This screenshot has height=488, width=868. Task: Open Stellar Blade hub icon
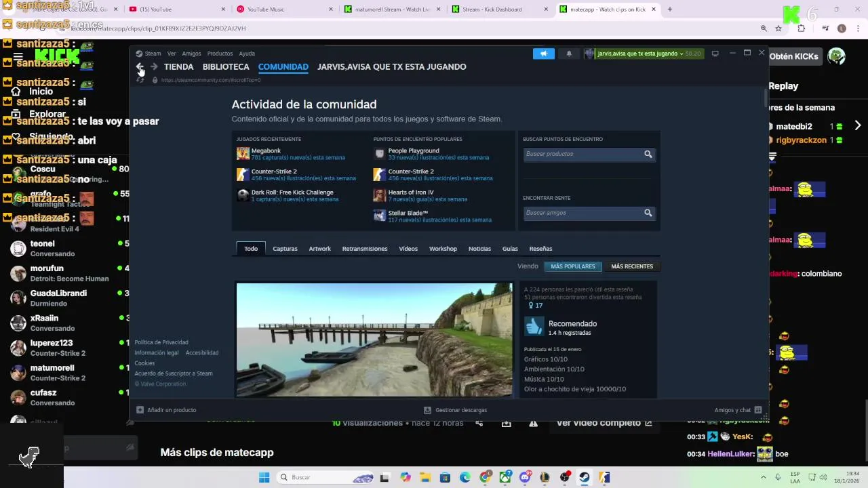point(380,216)
